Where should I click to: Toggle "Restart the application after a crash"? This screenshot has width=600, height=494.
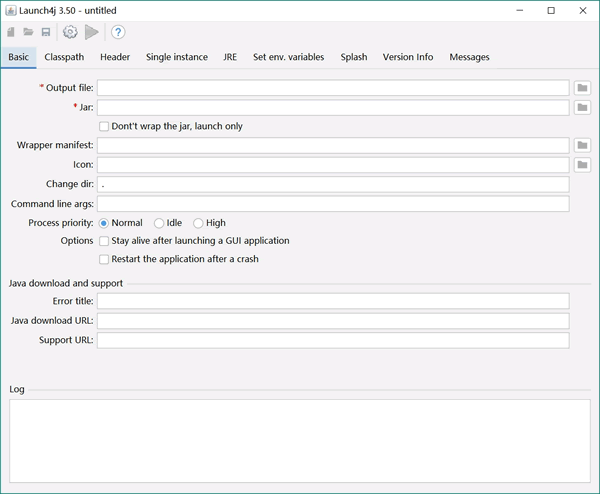coord(104,259)
